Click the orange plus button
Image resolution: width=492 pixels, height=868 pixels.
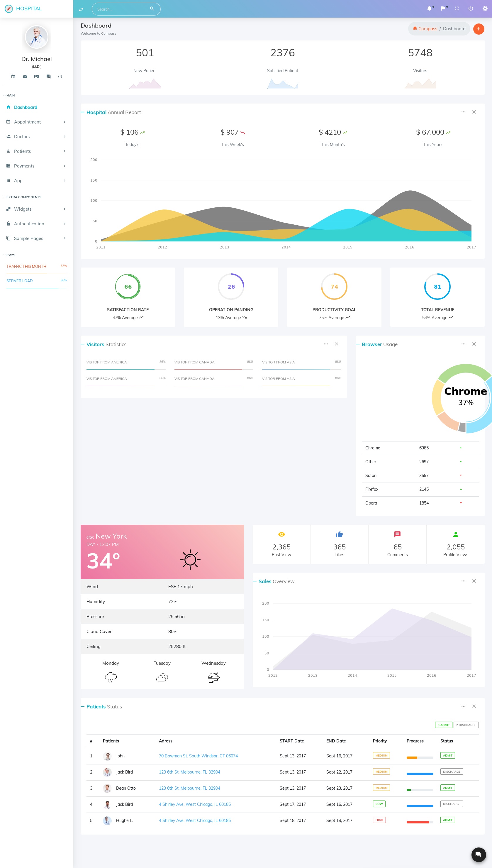479,29
